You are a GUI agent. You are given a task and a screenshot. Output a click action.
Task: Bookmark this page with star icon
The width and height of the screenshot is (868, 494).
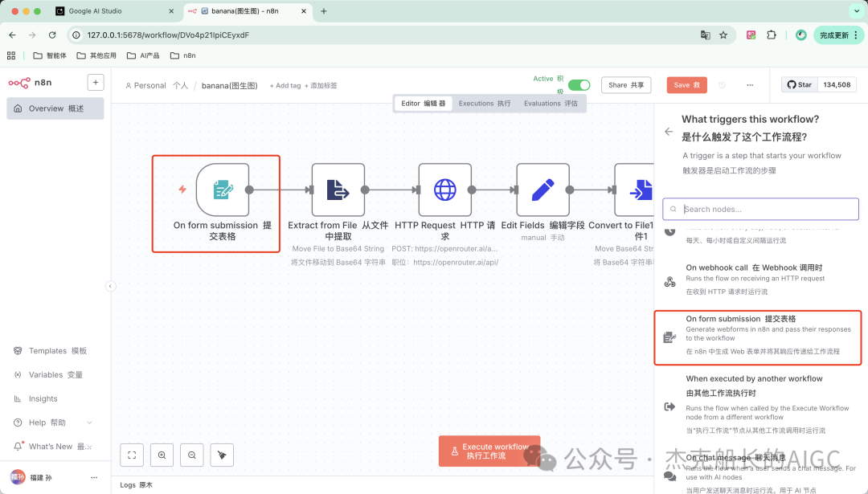click(723, 35)
